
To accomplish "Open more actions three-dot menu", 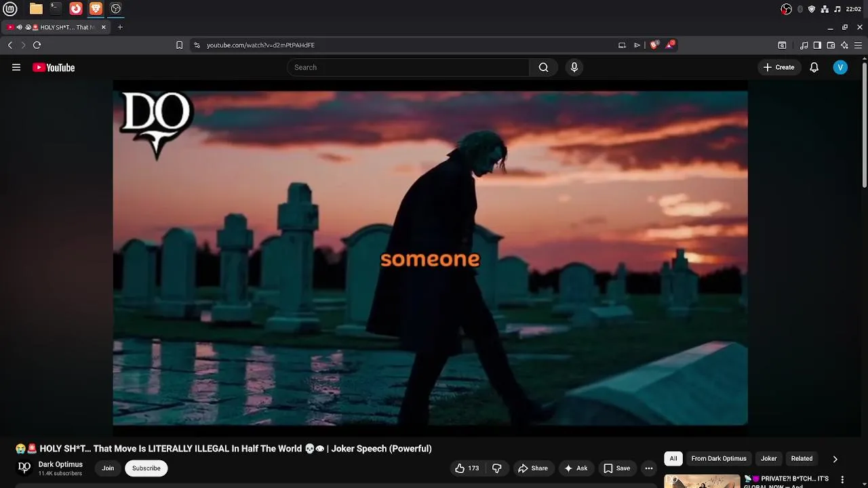I will [649, 468].
